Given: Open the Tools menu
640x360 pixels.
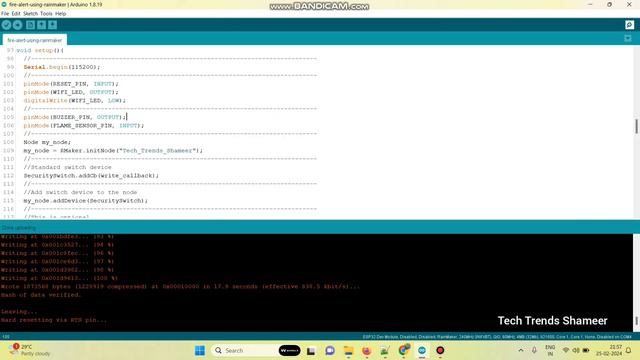Looking at the screenshot, I should click(46, 13).
